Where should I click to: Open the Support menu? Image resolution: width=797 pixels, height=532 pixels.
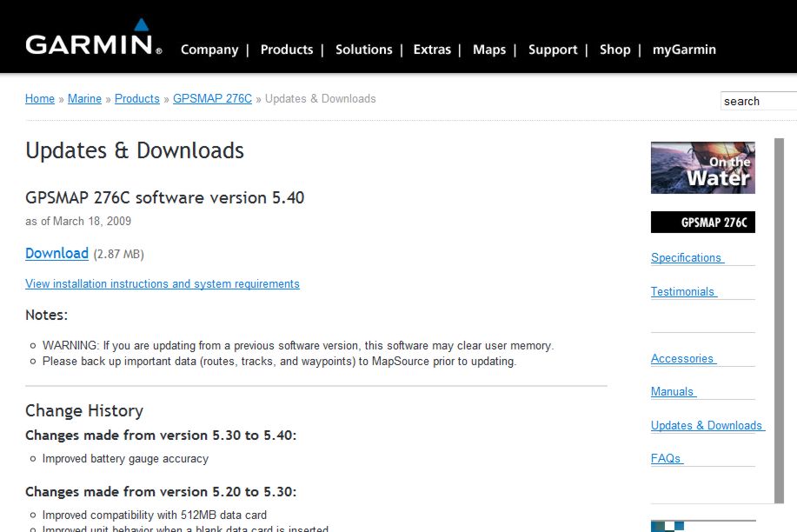[553, 50]
